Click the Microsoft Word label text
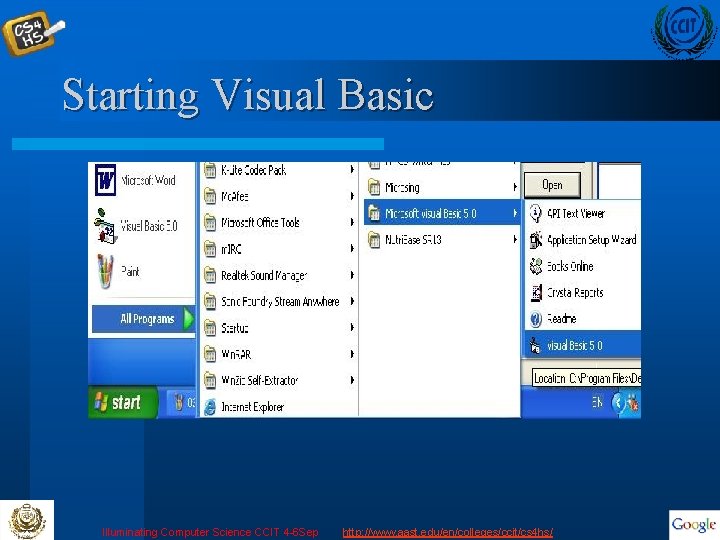This screenshot has height=540, width=720. tap(148, 180)
